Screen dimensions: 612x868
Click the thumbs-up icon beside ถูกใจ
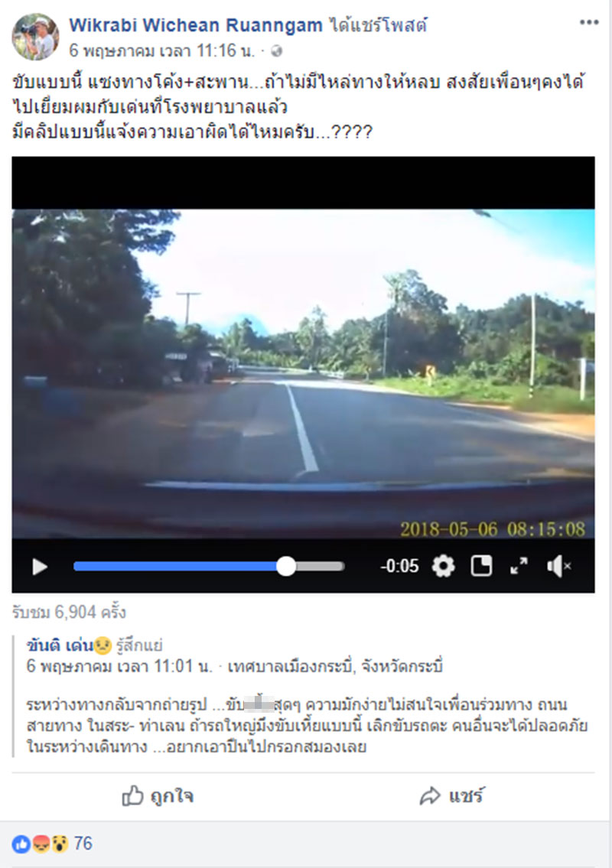click(132, 795)
